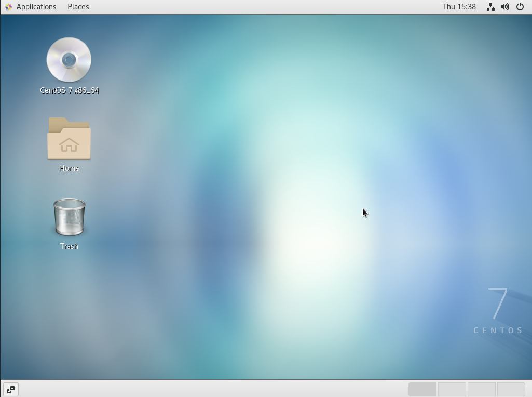Click the speaker volume icon in the top panel
Viewport: 532px width, 397px height.
click(505, 7)
